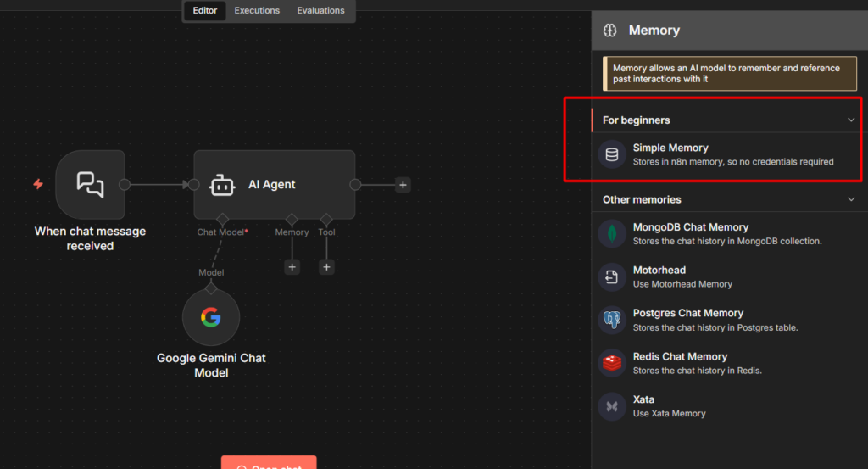Add a node after AI Agent output
868x469 pixels.
(x=403, y=185)
